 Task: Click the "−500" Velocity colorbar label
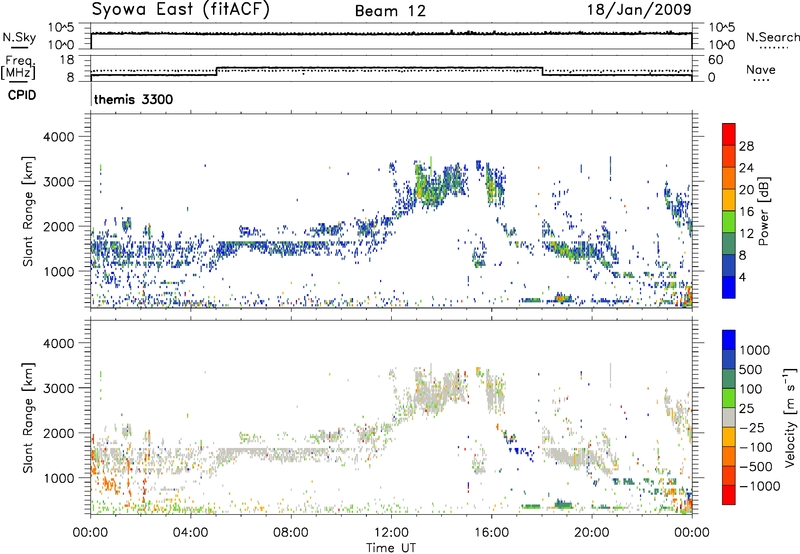coord(755,467)
